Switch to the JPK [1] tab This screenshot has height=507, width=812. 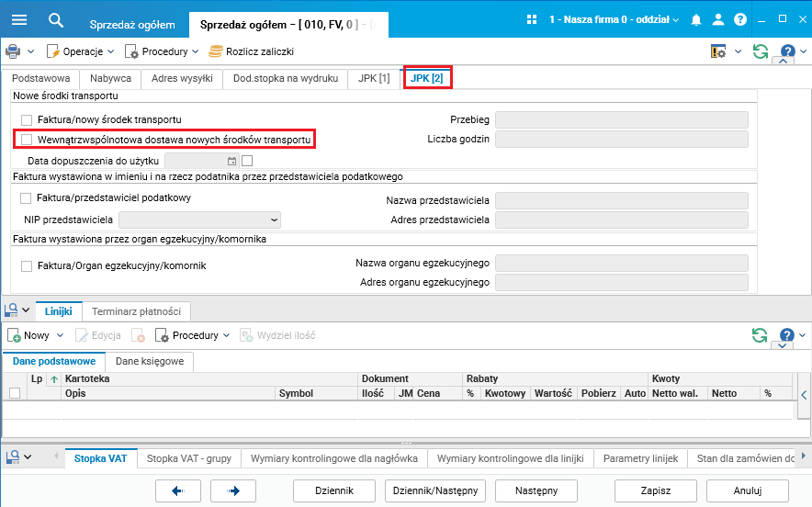(x=374, y=78)
